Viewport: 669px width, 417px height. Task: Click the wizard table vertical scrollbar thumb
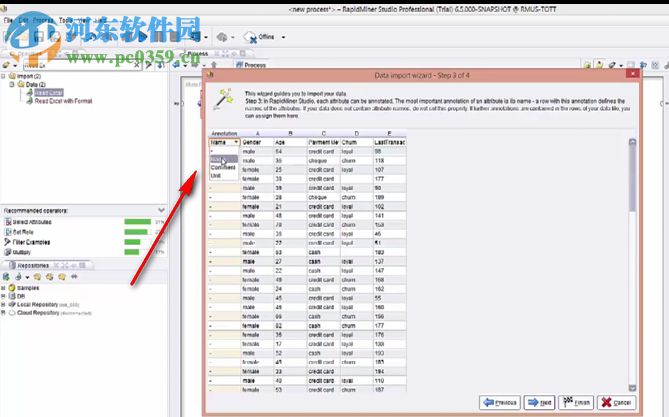pos(632,179)
